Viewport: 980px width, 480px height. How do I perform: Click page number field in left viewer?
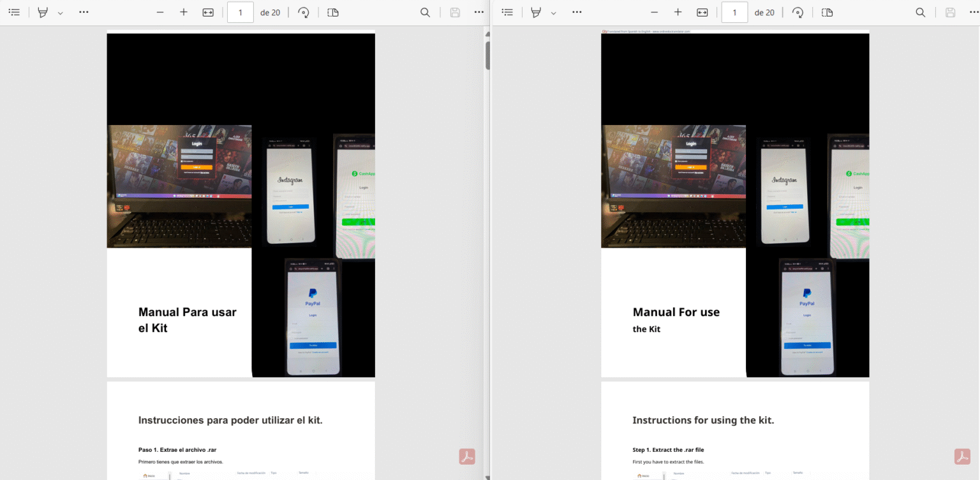(x=241, y=12)
